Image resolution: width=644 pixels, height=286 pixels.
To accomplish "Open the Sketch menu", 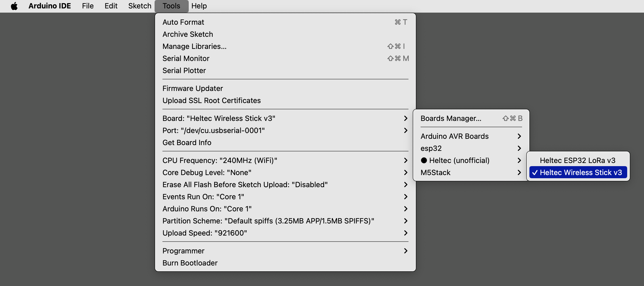I will point(140,6).
